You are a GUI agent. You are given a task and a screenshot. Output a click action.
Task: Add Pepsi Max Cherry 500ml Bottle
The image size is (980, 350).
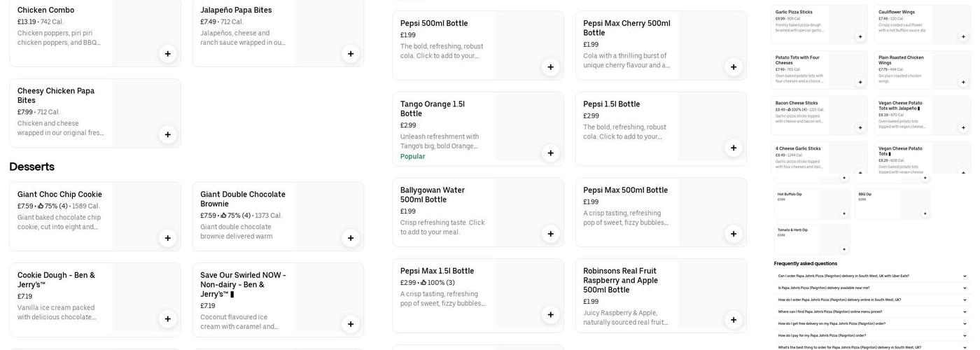click(734, 67)
